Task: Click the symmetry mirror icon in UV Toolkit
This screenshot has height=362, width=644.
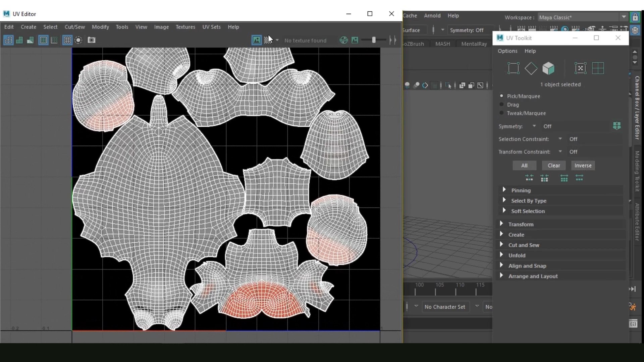Action: (x=617, y=126)
